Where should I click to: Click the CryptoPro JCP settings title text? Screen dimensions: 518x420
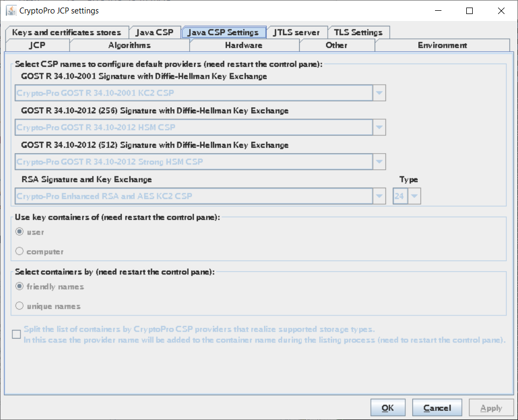click(x=59, y=11)
